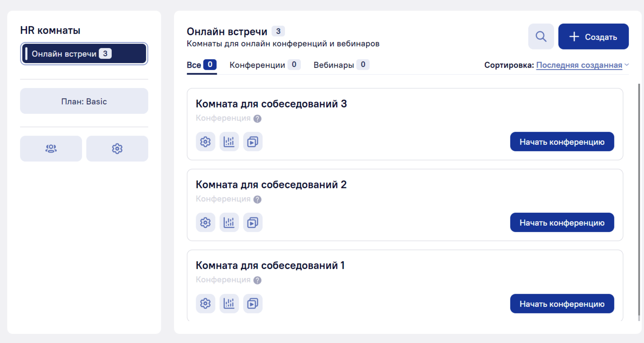Image resolution: width=644 pixels, height=343 pixels.
Task: Open recordings icon for Комната для собеседований 1
Action: click(253, 303)
